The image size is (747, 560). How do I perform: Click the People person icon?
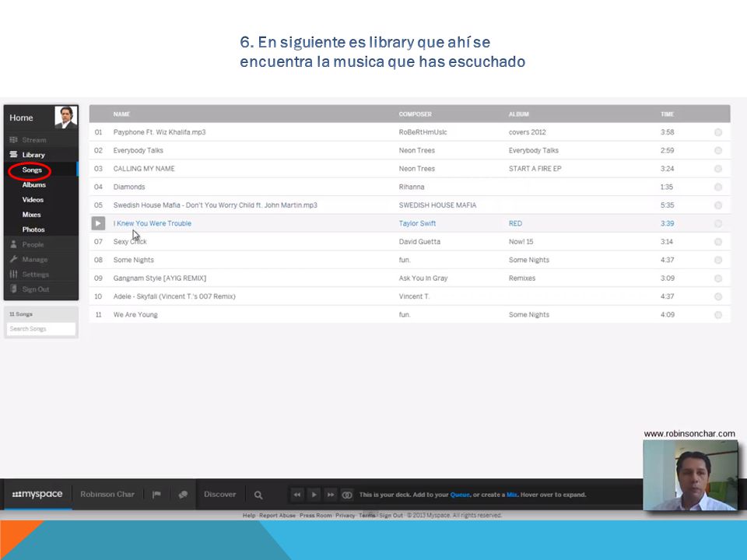pyautogui.click(x=13, y=244)
